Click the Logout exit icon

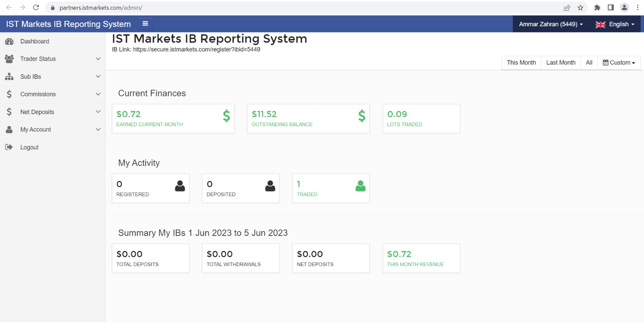(x=9, y=147)
